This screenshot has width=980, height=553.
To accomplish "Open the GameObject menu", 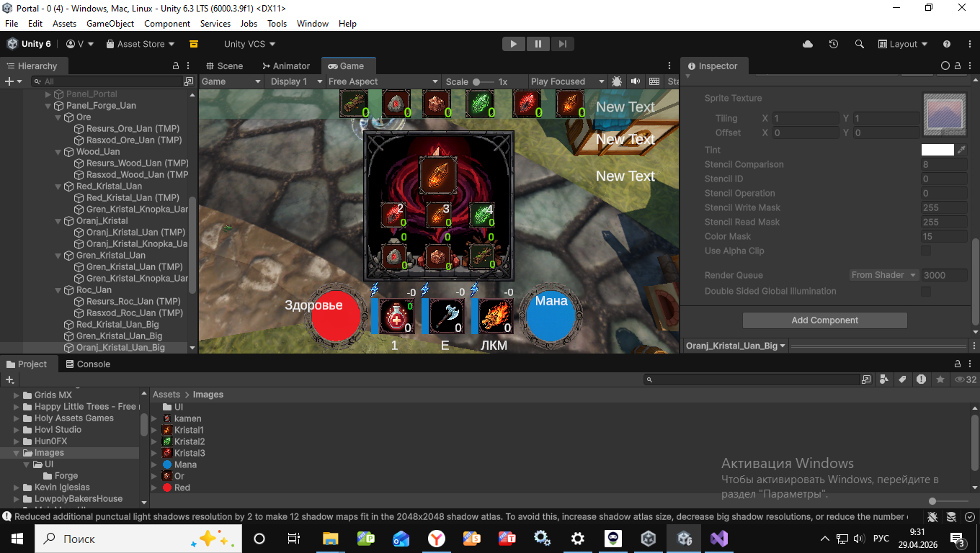I will 110,24.
